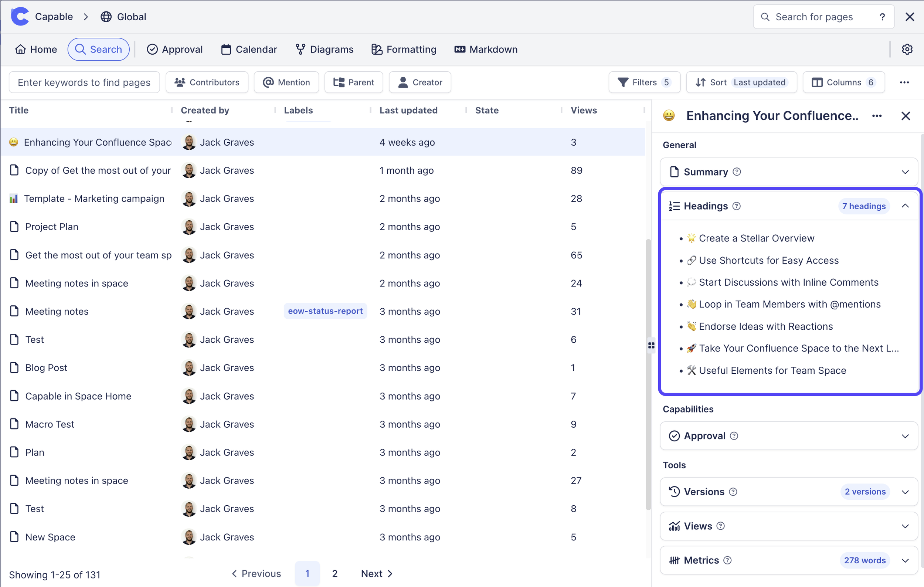The image size is (924, 587).
Task: Sort by the Views column header
Action: (x=584, y=110)
